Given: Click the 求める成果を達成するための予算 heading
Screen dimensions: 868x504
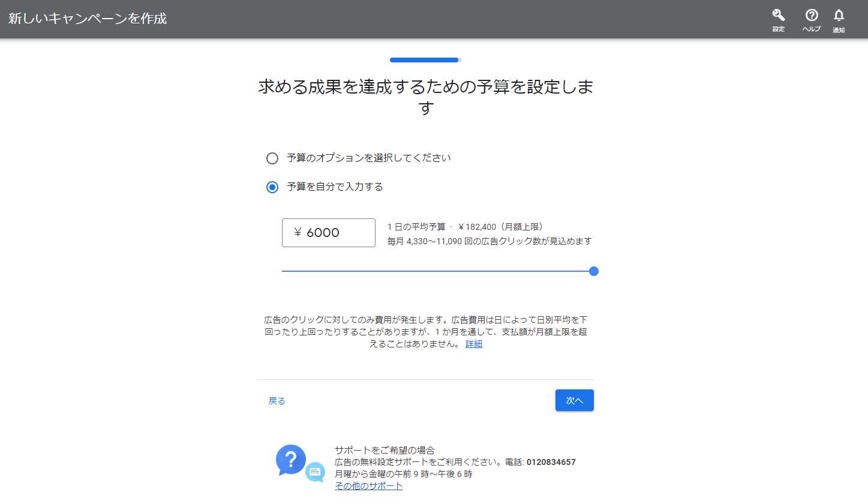Looking at the screenshot, I should coord(426,97).
